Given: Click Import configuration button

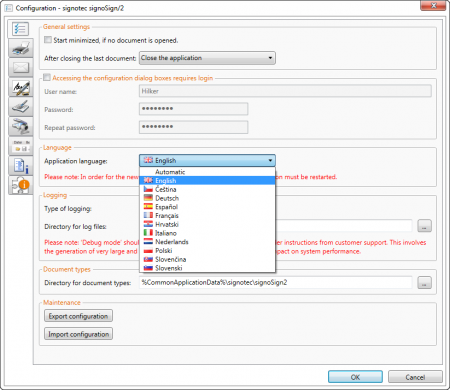Looking at the screenshot, I should (x=78, y=334).
